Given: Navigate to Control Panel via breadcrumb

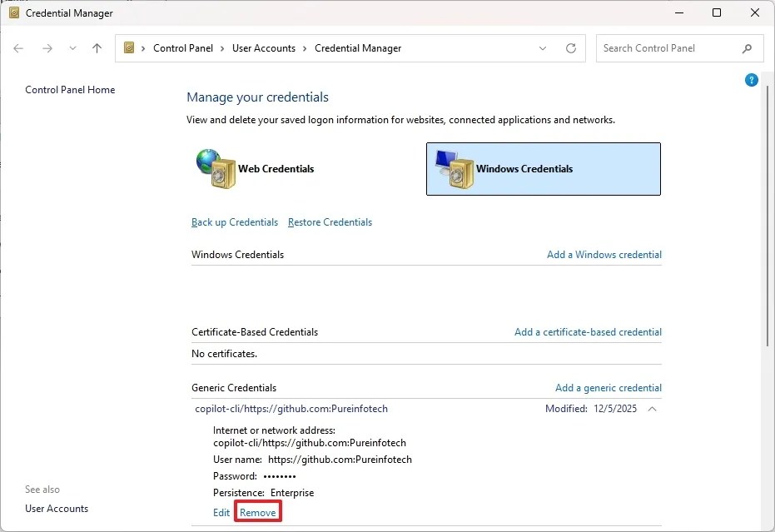Looking at the screenshot, I should point(184,48).
